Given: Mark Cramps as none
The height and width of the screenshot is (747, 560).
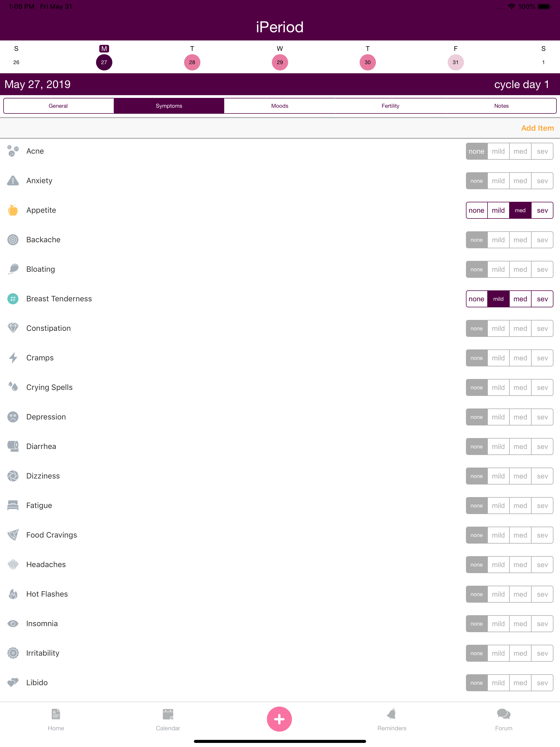Looking at the screenshot, I should click(x=477, y=358).
